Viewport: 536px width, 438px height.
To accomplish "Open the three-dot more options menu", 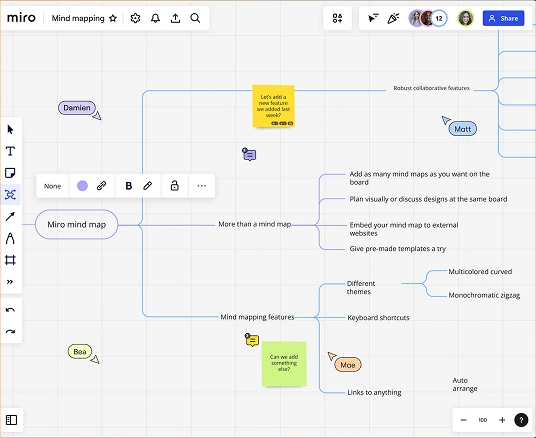I will [x=202, y=186].
